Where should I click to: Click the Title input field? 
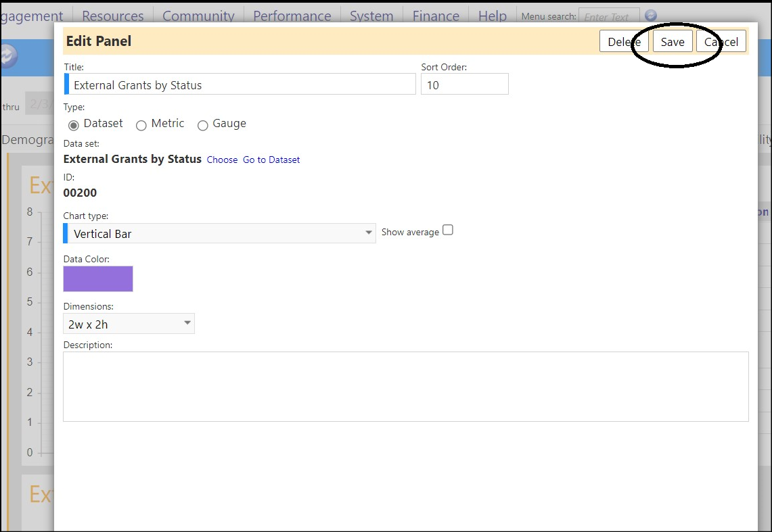click(x=240, y=84)
